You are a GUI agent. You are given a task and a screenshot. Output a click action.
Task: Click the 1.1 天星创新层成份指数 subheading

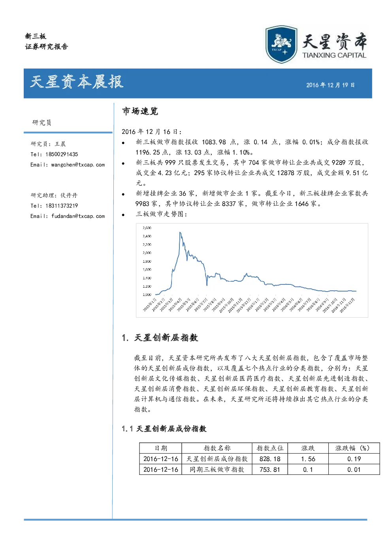click(x=164, y=429)
